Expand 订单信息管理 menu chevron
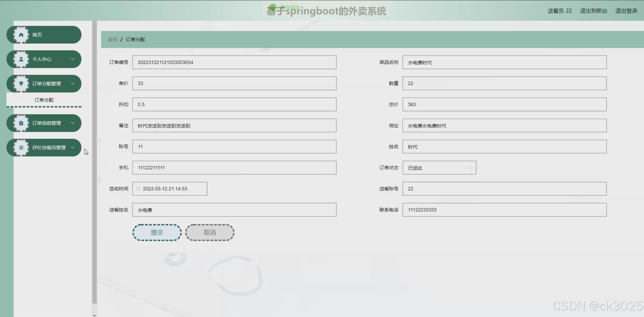The width and height of the screenshot is (644, 317). coord(72,123)
